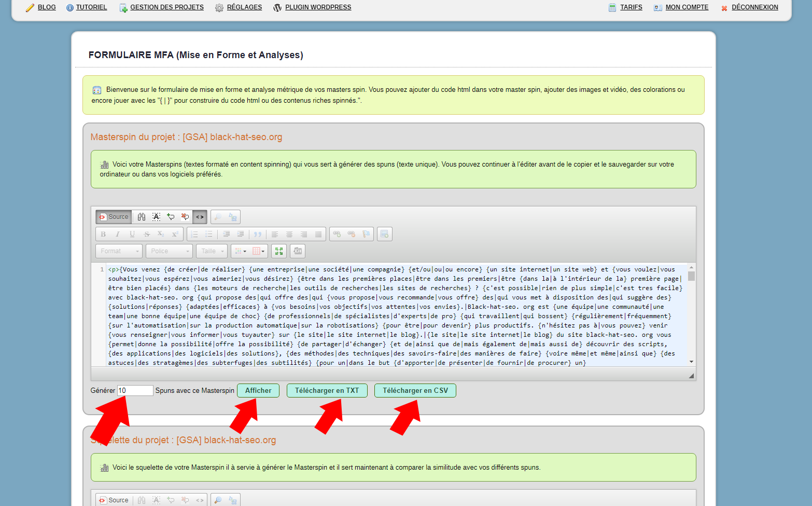Center align text
812x506 pixels.
pos(289,234)
